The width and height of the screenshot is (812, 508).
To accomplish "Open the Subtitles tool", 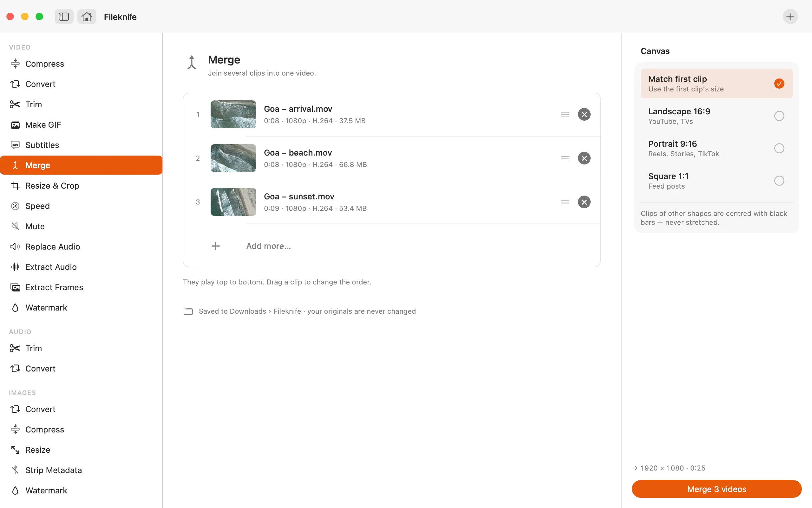I will pyautogui.click(x=81, y=145).
